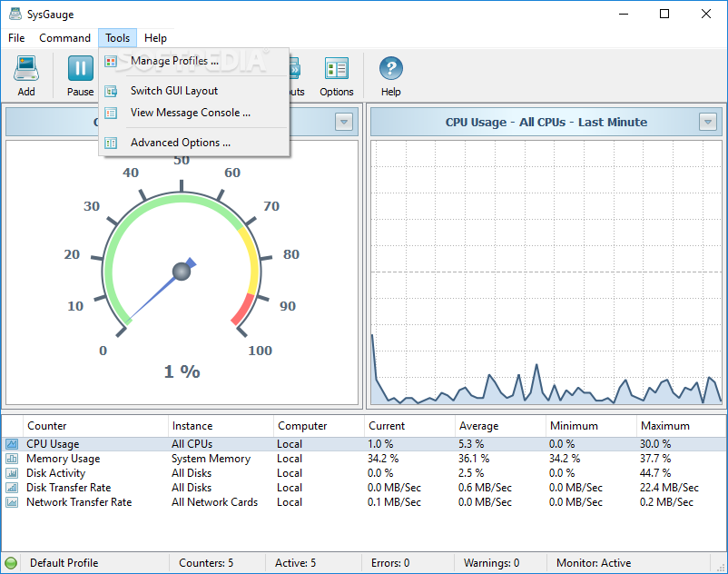This screenshot has width=728, height=574.
Task: Open Options from the toolbar icon
Action: (337, 70)
